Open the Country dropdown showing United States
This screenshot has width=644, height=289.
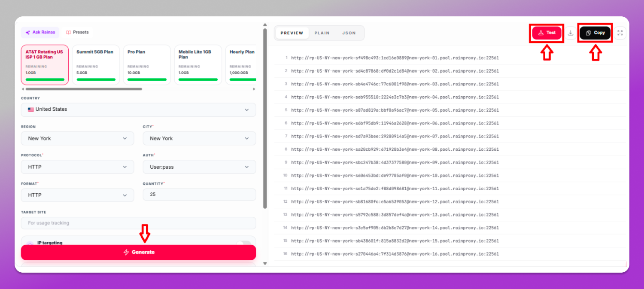click(138, 110)
